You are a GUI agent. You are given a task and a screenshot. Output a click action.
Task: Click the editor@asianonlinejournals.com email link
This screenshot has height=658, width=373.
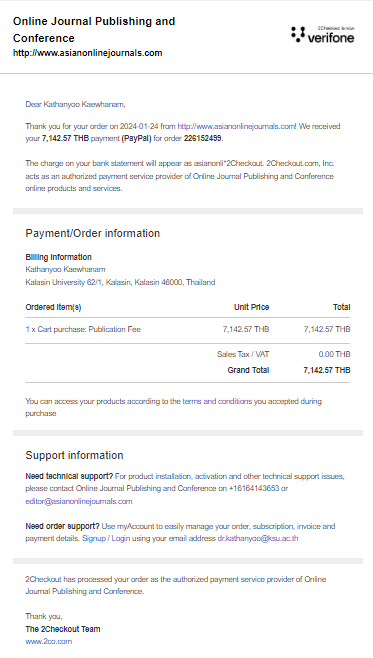pyautogui.click(x=79, y=501)
